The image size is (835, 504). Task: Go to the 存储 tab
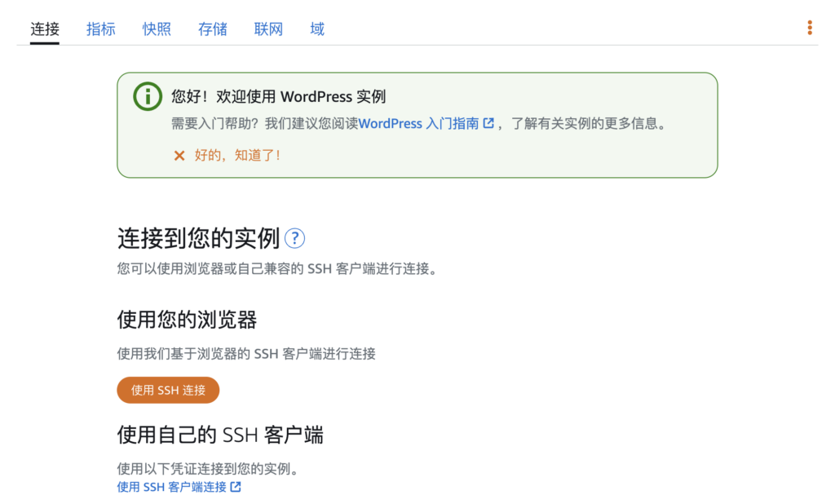pos(213,29)
